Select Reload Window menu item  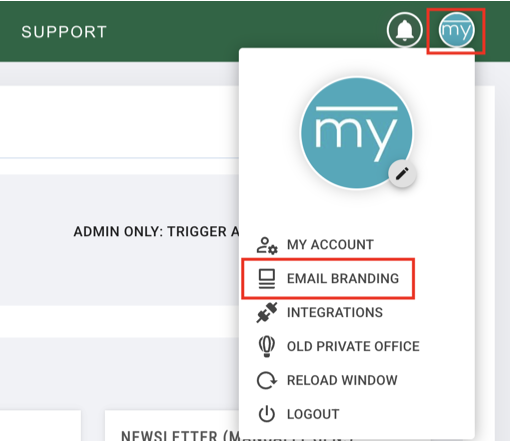point(342,380)
